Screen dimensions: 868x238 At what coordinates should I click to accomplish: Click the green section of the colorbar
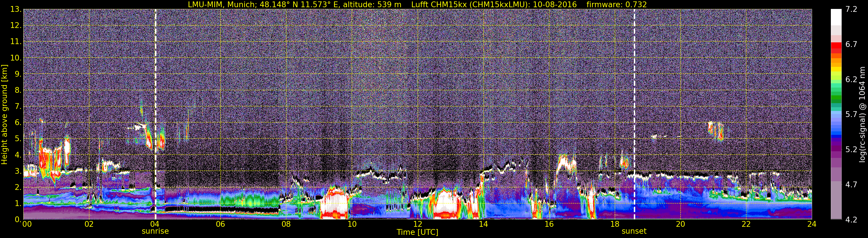coord(836,98)
